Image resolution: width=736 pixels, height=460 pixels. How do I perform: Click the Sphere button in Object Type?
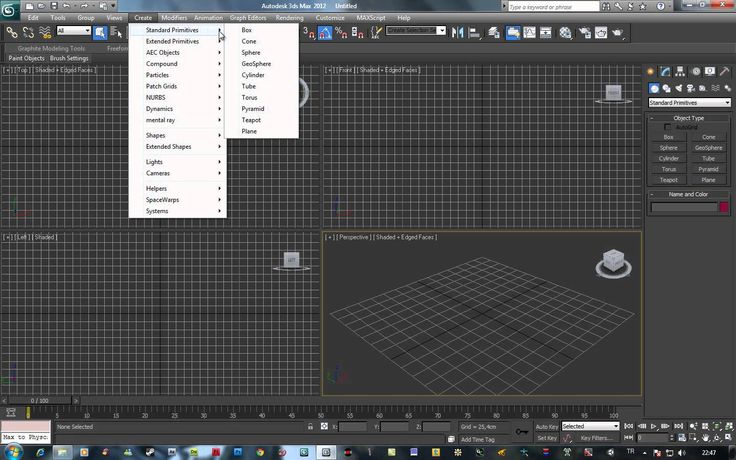pyautogui.click(x=668, y=148)
